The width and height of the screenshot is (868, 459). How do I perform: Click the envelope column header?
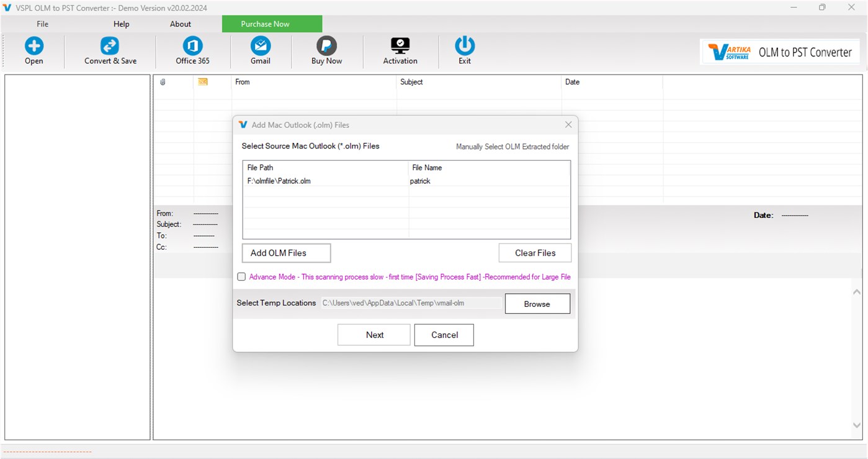click(202, 81)
